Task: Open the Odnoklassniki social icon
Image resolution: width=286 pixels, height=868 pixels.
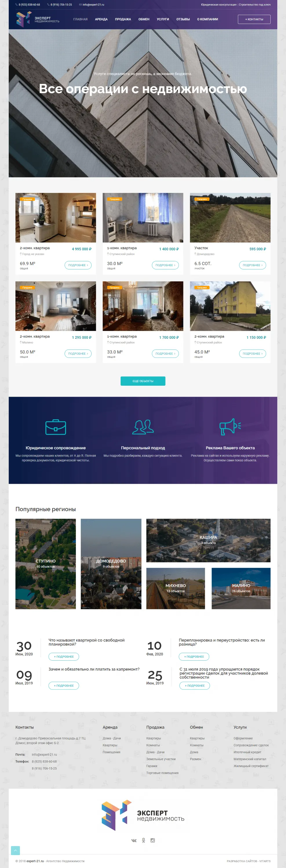Action: coord(143,840)
